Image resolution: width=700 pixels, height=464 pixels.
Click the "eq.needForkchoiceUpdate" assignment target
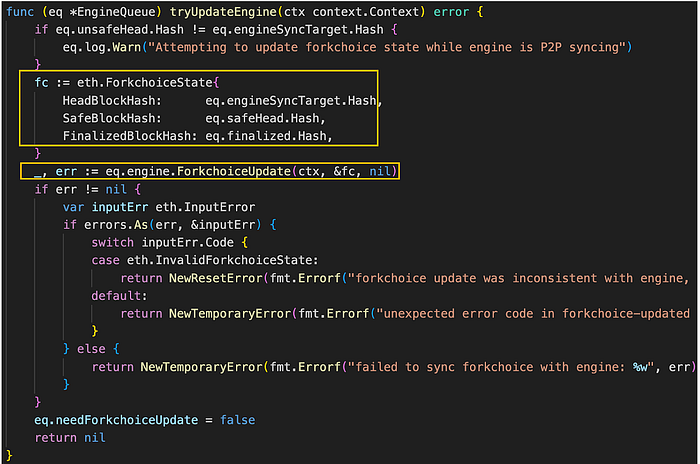(116, 421)
